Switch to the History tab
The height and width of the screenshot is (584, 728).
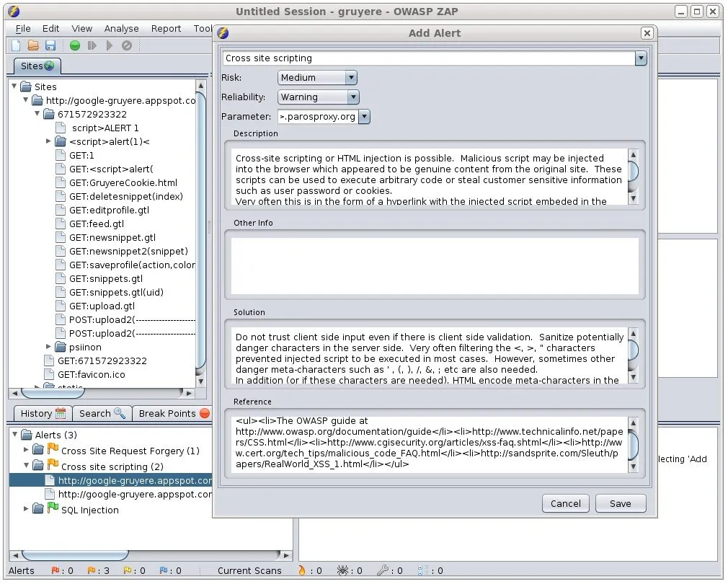point(43,414)
